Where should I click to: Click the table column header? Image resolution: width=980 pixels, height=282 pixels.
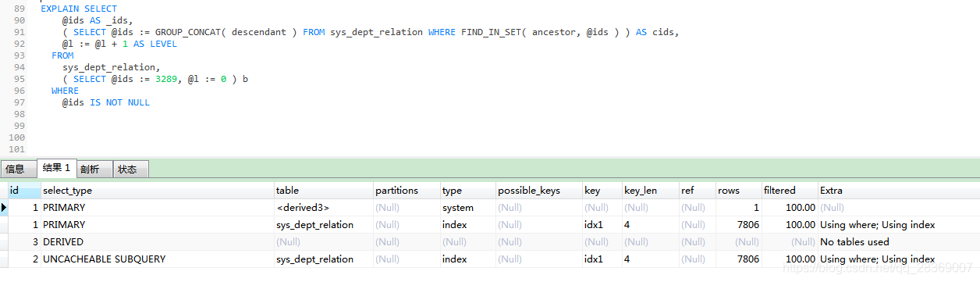coord(324,191)
